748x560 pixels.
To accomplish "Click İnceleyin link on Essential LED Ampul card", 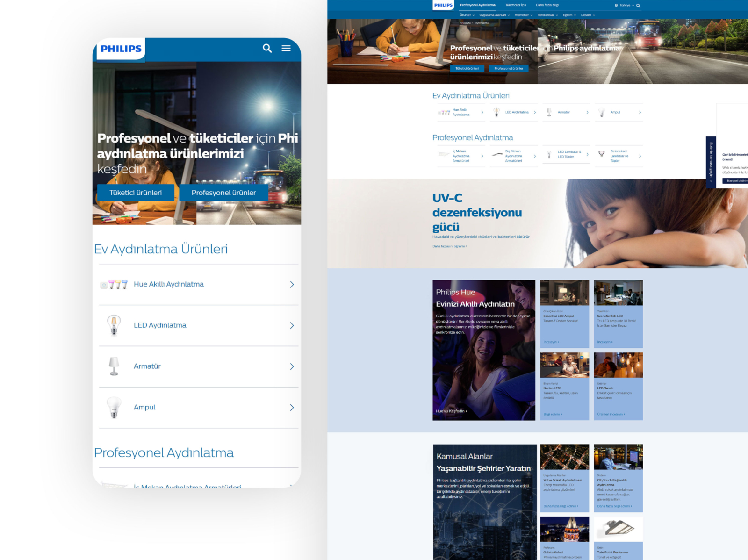I will pos(551,342).
